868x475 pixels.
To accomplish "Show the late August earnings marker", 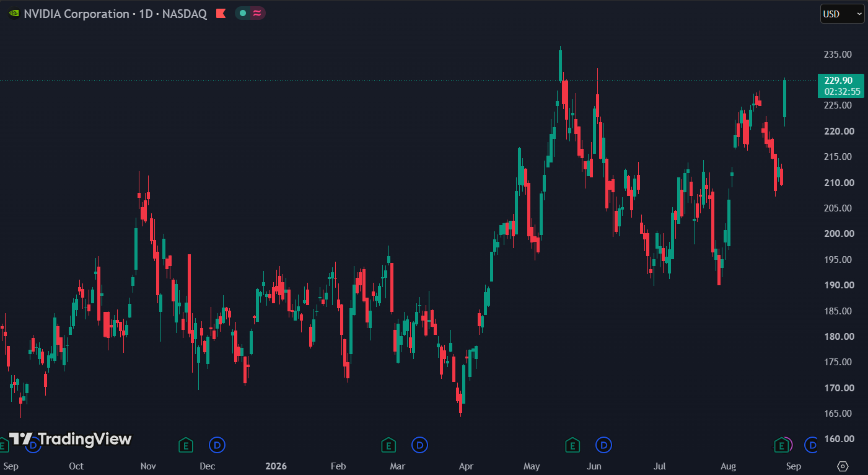I will tap(782, 445).
